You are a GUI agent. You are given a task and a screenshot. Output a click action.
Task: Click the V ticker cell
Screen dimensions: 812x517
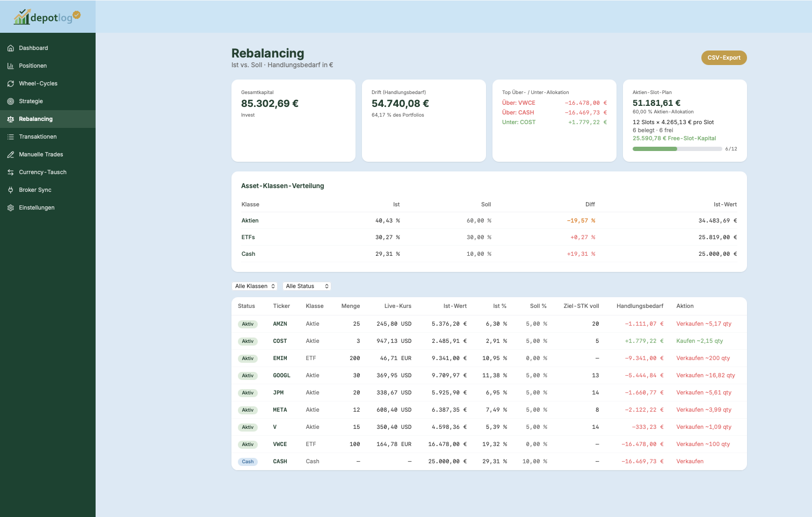pos(275,427)
